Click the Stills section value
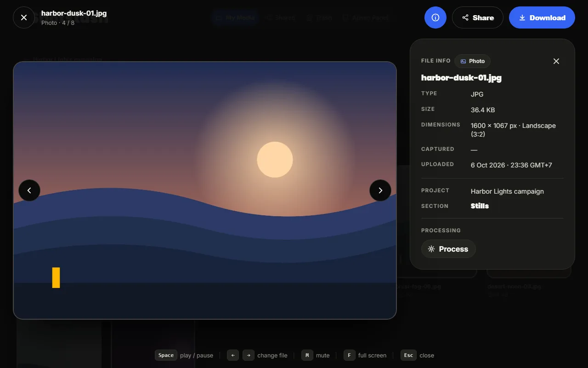 pos(480,206)
